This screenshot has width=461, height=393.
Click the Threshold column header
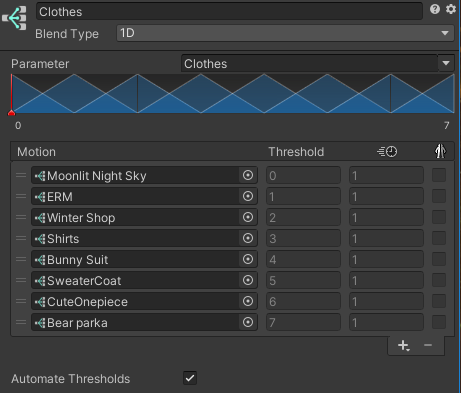(296, 152)
